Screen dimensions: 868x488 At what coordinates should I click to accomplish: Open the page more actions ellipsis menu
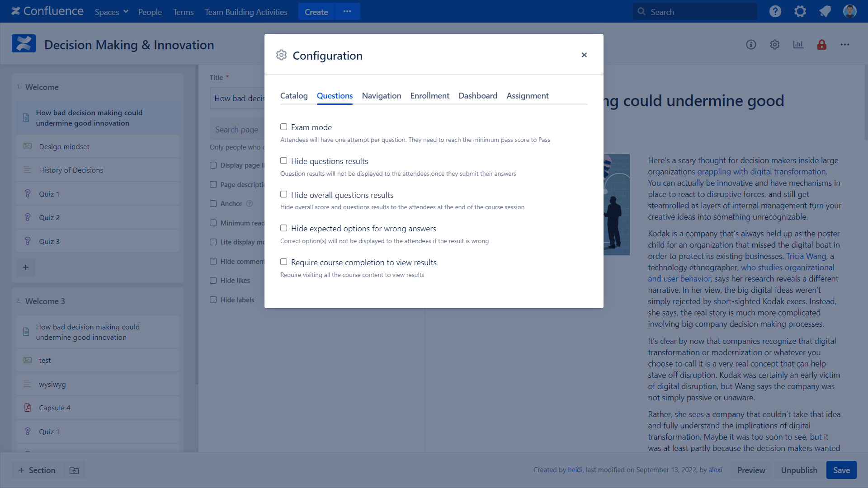coord(845,45)
